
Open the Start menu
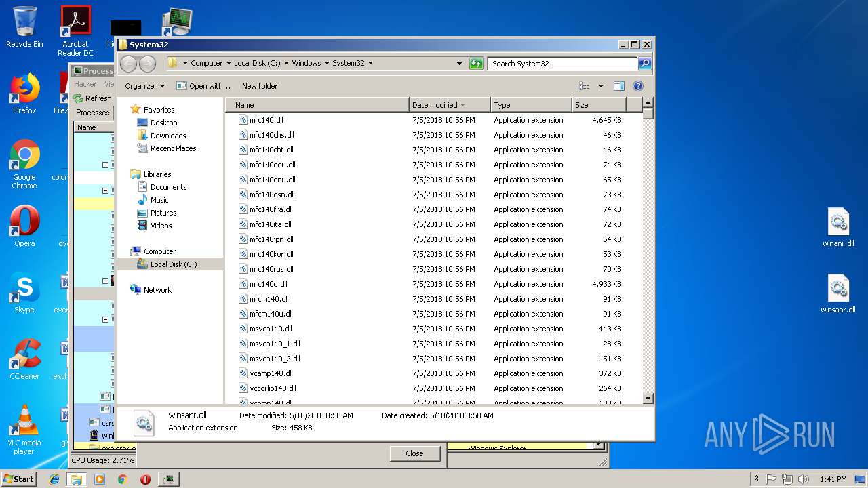[19, 479]
